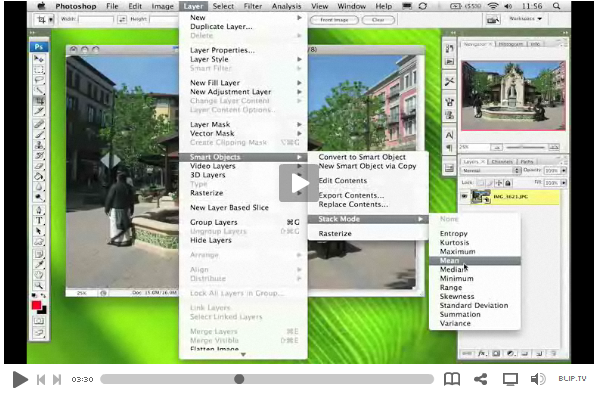598x399 pixels.
Task: Choose Mean stack mode
Action: (x=475, y=261)
